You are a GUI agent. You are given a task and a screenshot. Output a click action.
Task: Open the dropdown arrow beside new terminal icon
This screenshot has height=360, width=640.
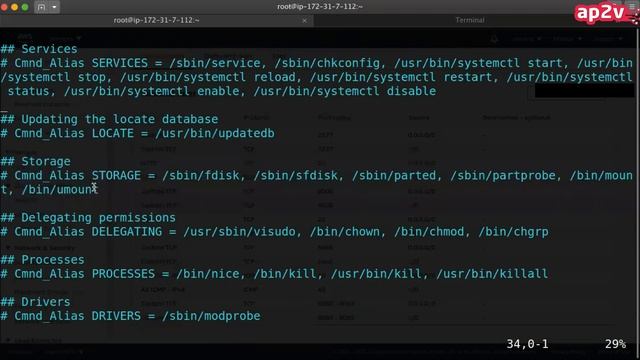tap(54, 7)
